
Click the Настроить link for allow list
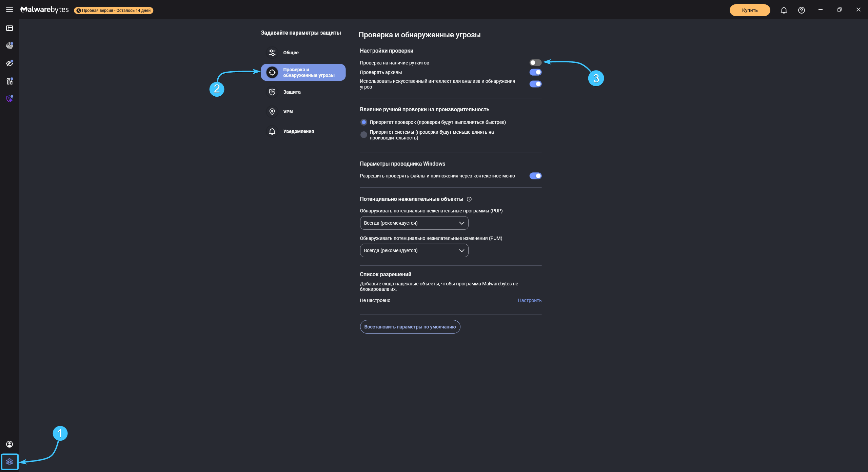coord(529,300)
